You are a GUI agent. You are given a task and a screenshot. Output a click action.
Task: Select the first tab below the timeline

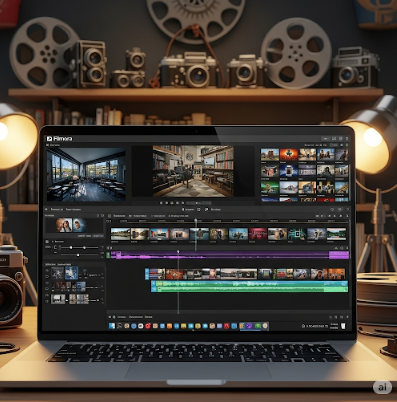122,317
